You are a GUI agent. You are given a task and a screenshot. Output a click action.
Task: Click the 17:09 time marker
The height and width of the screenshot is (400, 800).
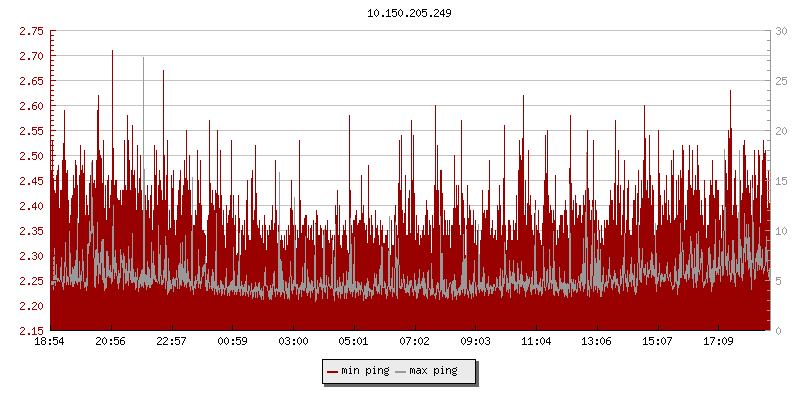(719, 341)
